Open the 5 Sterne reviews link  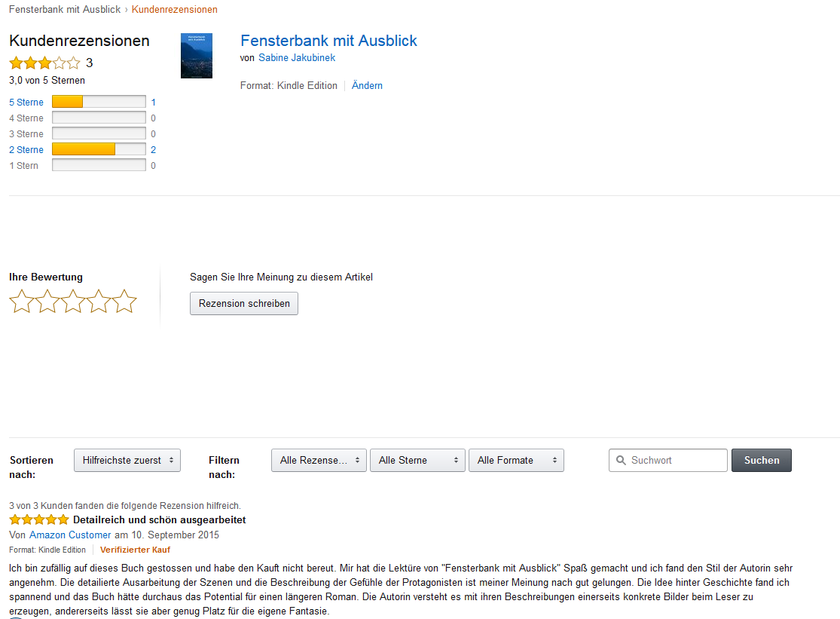pos(26,103)
